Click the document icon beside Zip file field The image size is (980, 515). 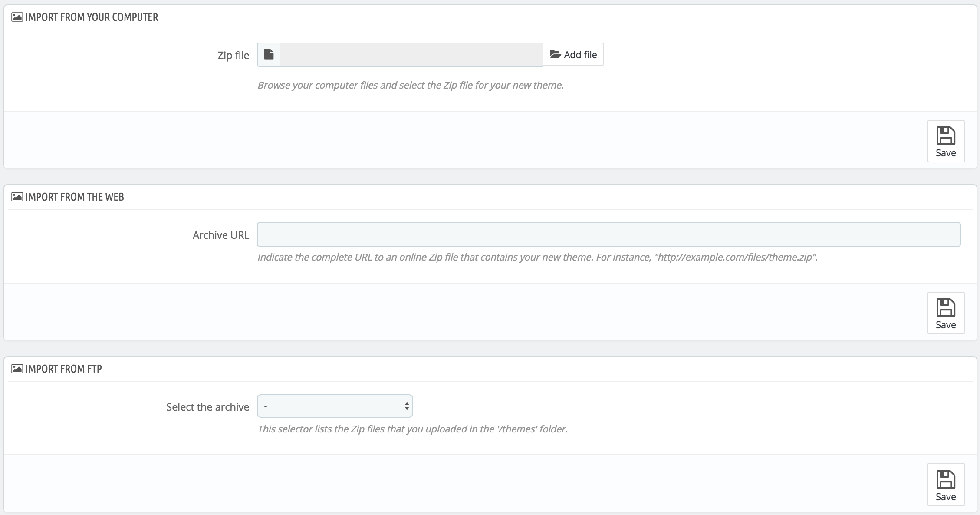point(269,54)
